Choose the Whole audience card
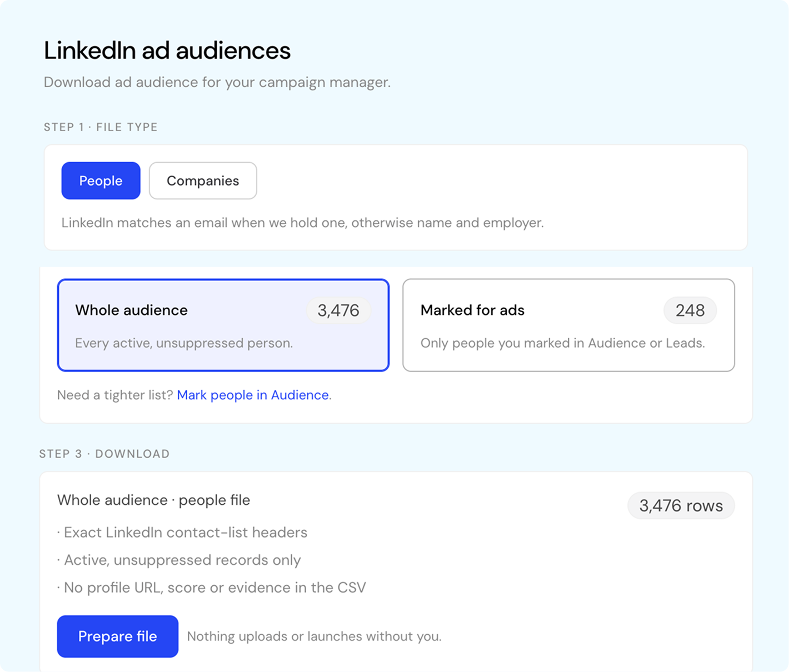This screenshot has width=789, height=672. [223, 325]
